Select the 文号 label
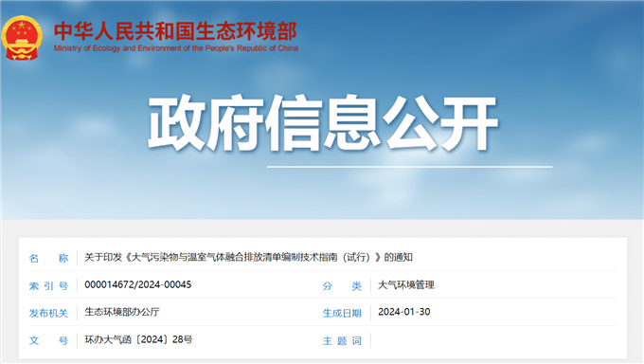The image size is (644, 364). coord(48,340)
